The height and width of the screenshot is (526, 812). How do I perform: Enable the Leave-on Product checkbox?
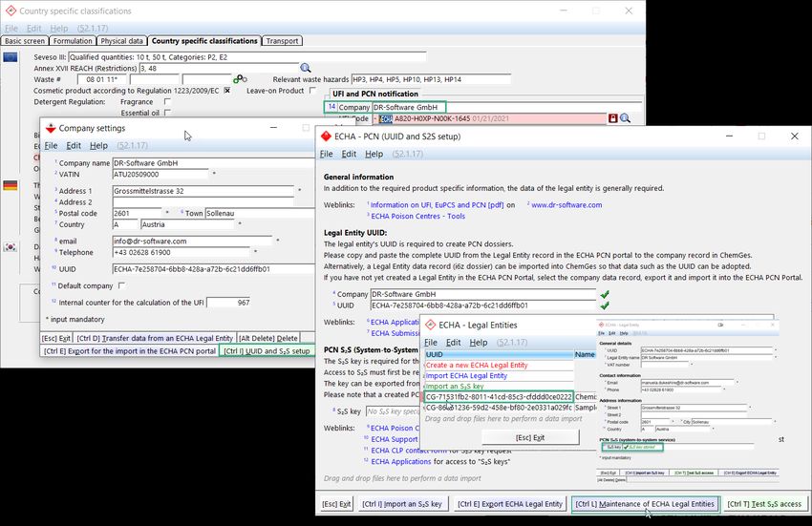pos(312,91)
